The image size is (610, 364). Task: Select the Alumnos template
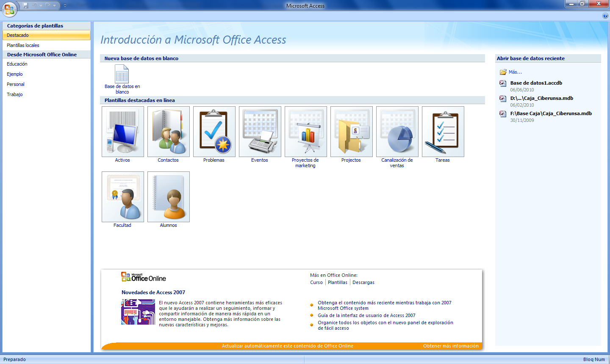[168, 197]
